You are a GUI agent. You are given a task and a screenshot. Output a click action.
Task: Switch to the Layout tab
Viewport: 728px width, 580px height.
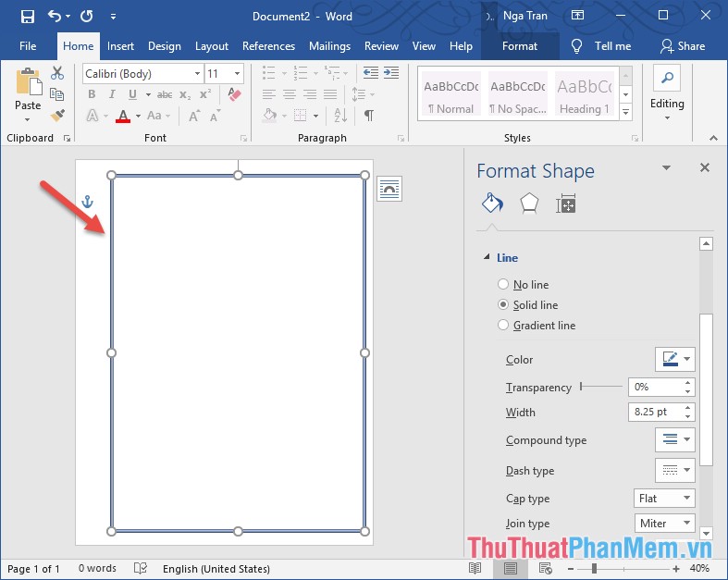tap(212, 46)
